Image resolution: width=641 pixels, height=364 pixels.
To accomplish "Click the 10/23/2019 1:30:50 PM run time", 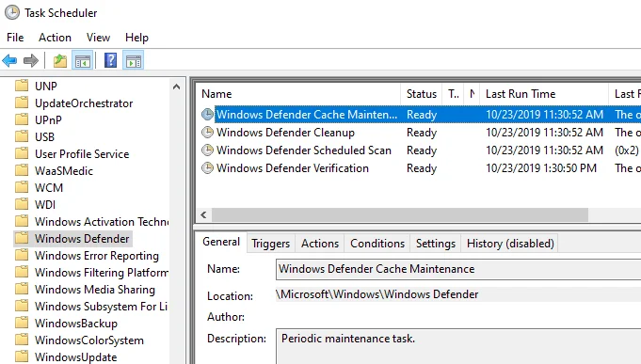I will (x=541, y=168).
